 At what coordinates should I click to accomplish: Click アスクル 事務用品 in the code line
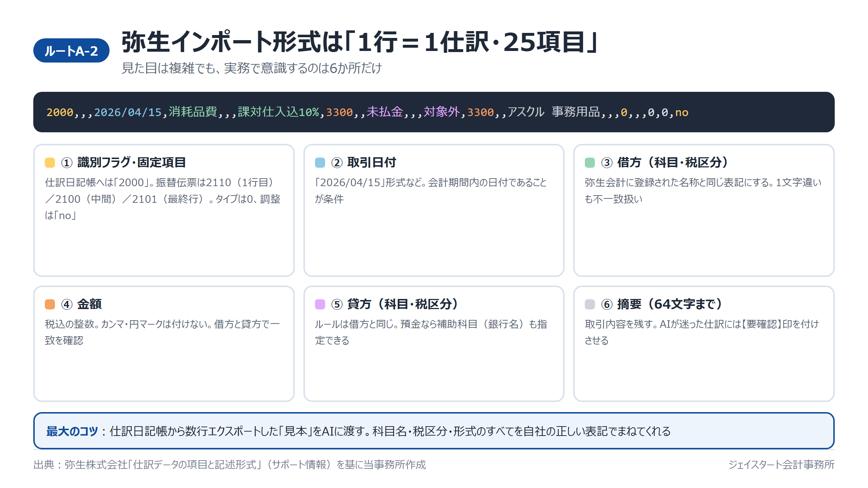[x=554, y=112]
